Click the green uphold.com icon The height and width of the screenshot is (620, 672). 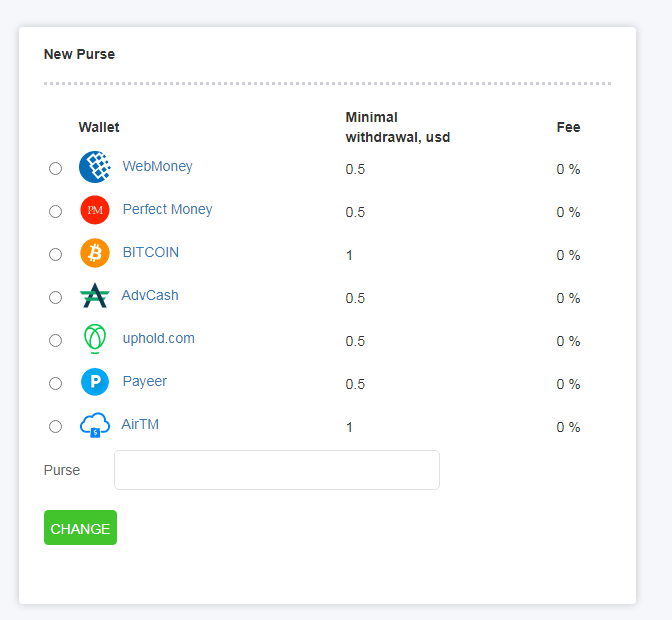coord(94,339)
